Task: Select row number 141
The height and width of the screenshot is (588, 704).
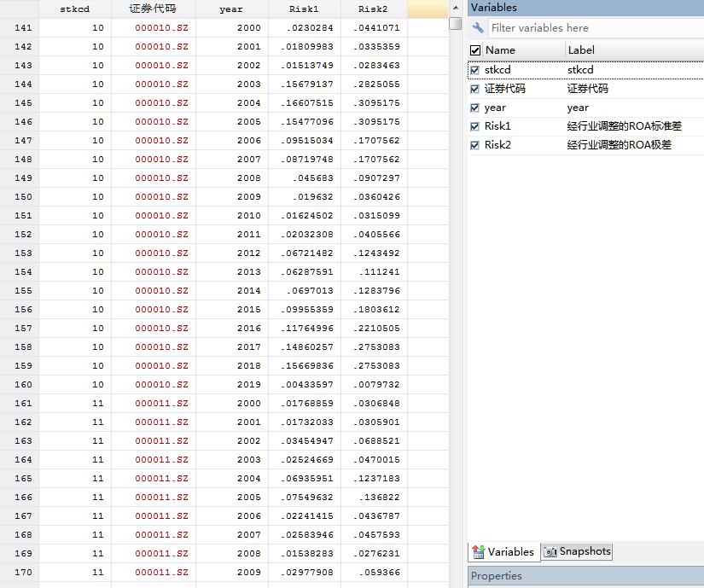Action: point(20,28)
